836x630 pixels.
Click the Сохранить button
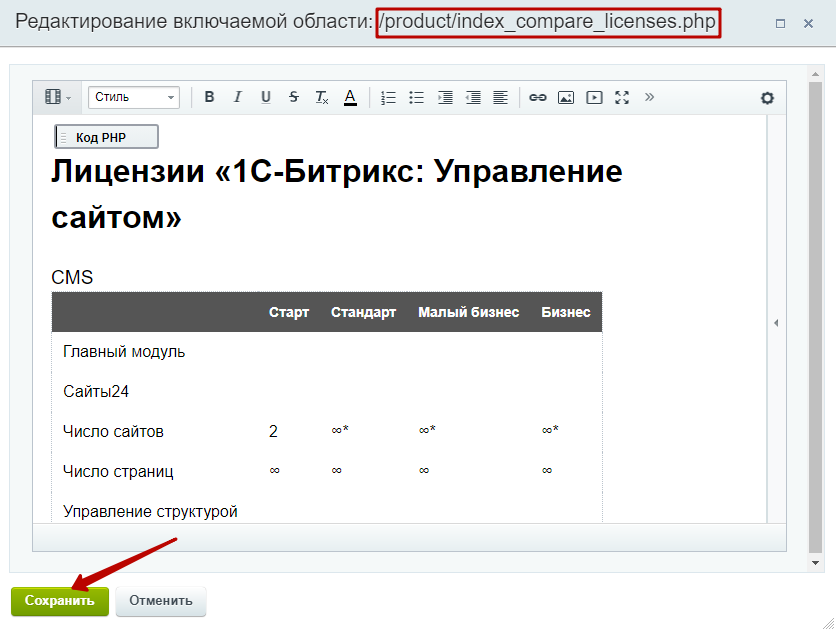[60, 601]
